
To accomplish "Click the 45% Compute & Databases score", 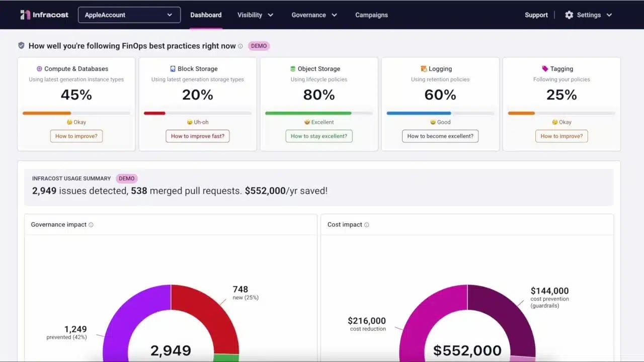I will tap(76, 95).
